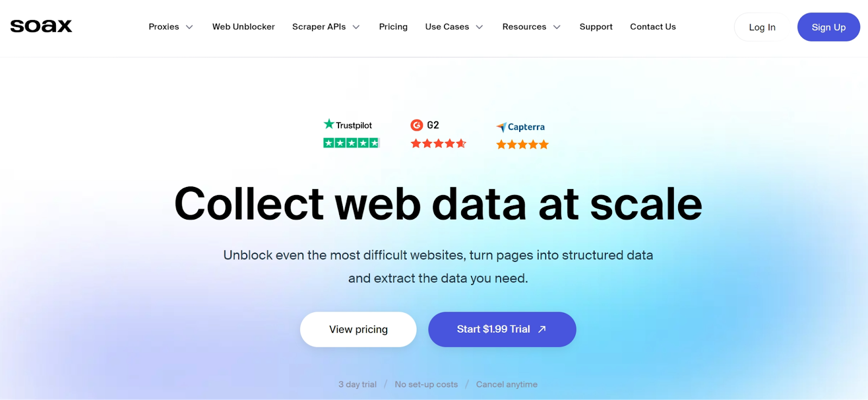Open the Support nav link
The width and height of the screenshot is (868, 400).
click(x=596, y=27)
